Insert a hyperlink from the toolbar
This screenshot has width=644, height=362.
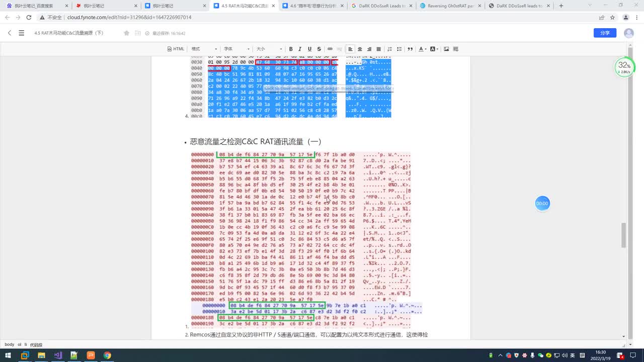[x=330, y=49]
